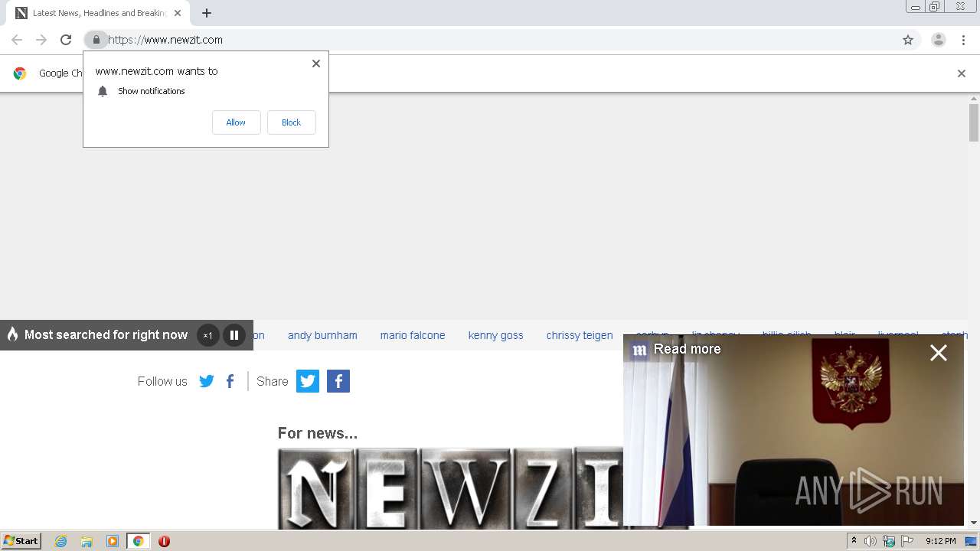The height and width of the screenshot is (551, 980).
Task: Toggle the x1 ticker speed button
Action: click(207, 335)
